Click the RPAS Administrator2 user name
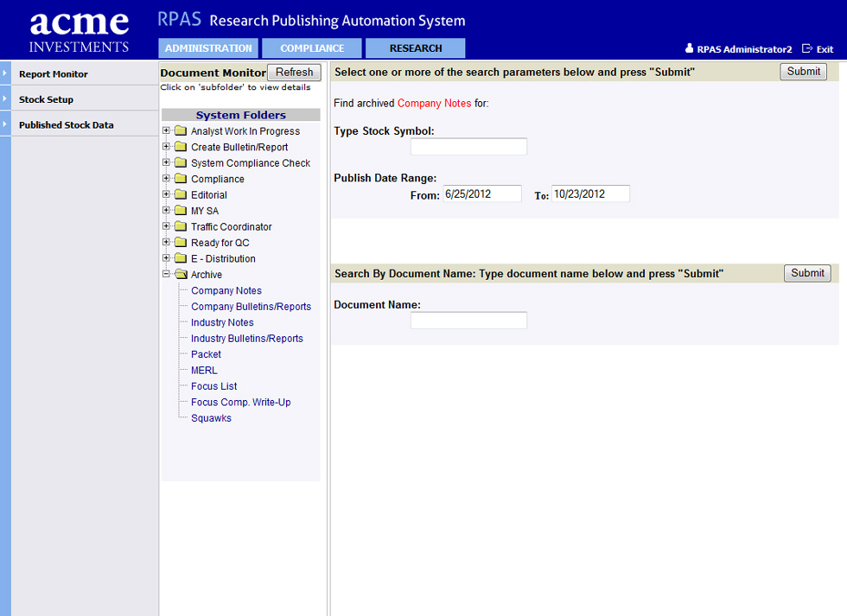Viewport: 847px width, 616px height. coord(744,49)
